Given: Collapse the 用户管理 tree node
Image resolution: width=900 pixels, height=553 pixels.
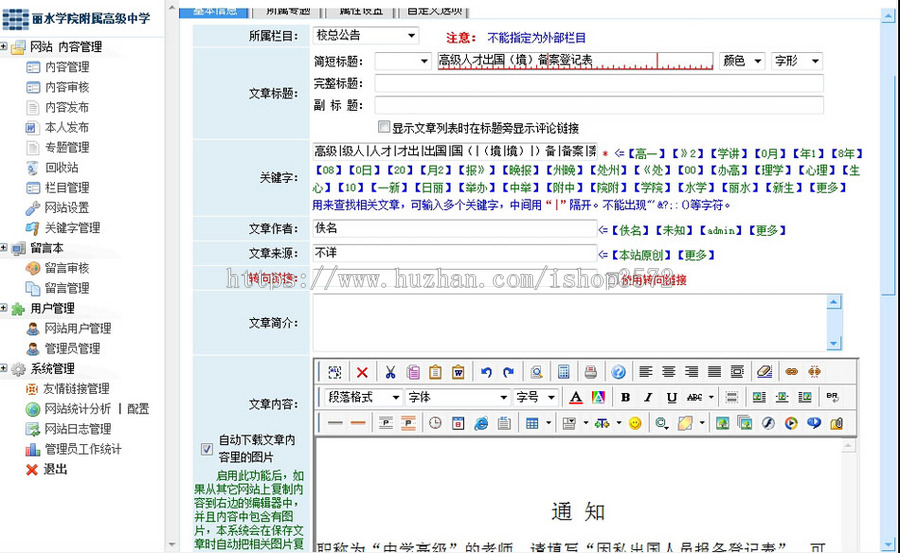Looking at the screenshot, I should click(3, 308).
